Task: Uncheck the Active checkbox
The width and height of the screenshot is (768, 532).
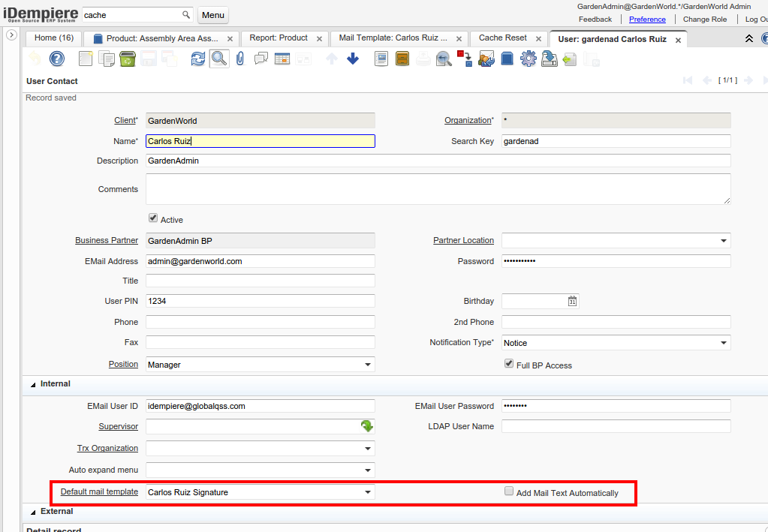Action: tap(153, 218)
